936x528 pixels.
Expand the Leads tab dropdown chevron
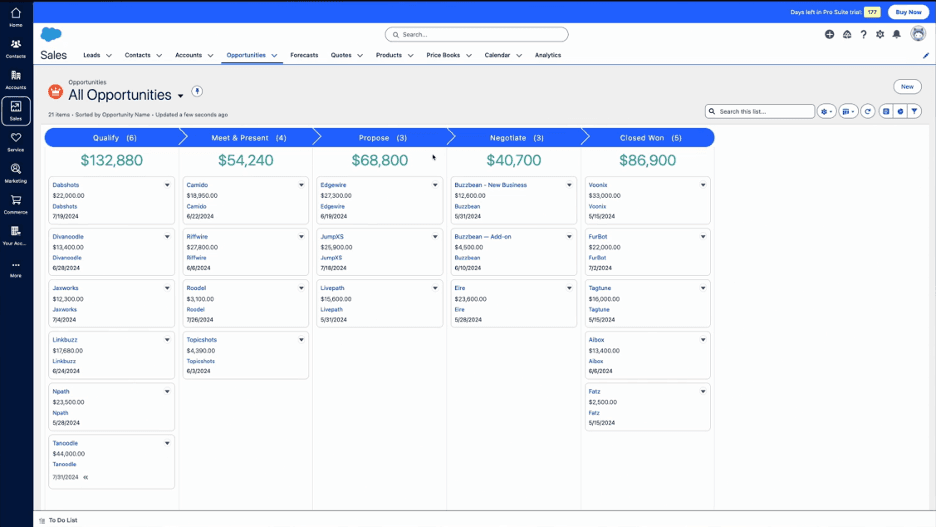coord(109,56)
